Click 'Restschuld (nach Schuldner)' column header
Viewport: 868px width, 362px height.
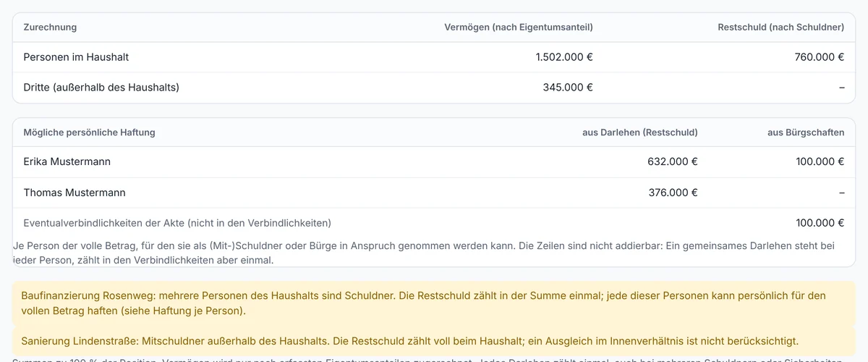click(780, 28)
